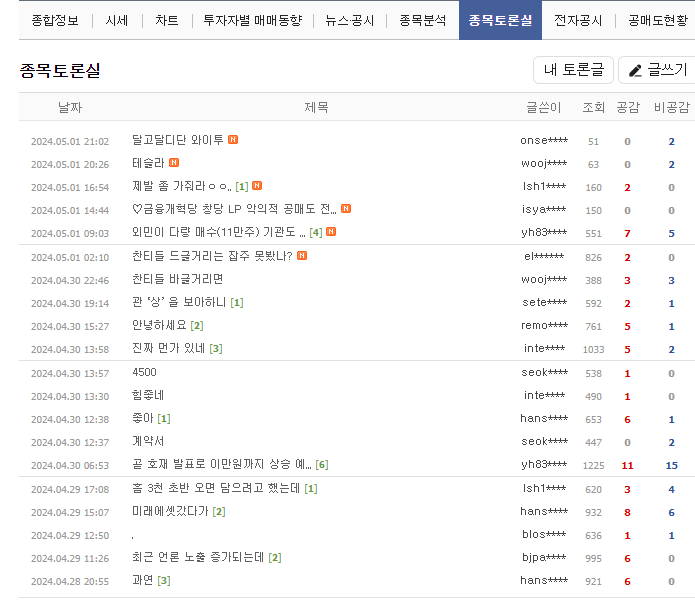The width and height of the screenshot is (695, 606).
Task: Open post 찬티들 바글거리면
Action: [x=177, y=279]
